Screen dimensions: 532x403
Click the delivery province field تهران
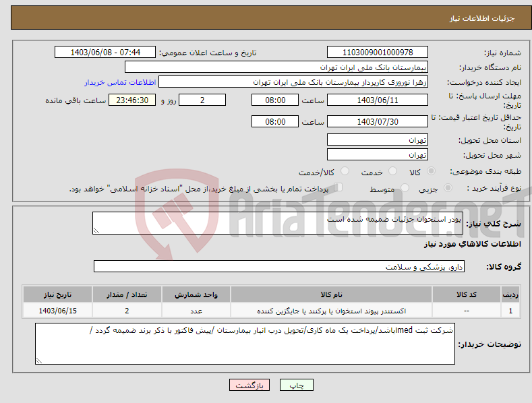pos(378,139)
